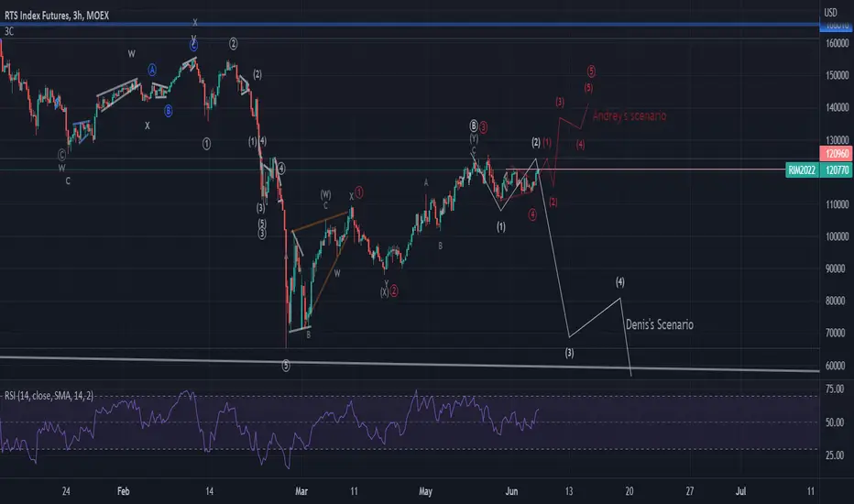This screenshot has height=504, width=854.
Task: Click the 75.00 RSI axis value
Action: pos(835,389)
